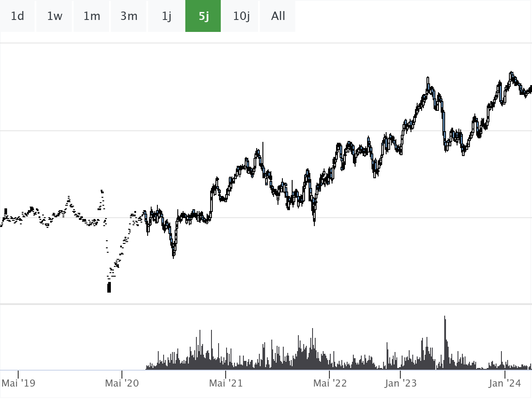This screenshot has width=532, height=399.
Task: Choose the 1m time range
Action: click(x=92, y=16)
